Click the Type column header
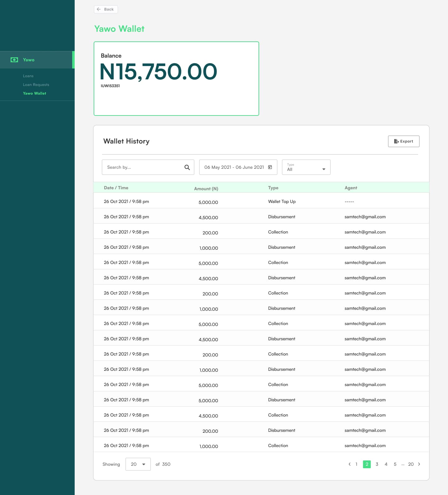 [273, 188]
